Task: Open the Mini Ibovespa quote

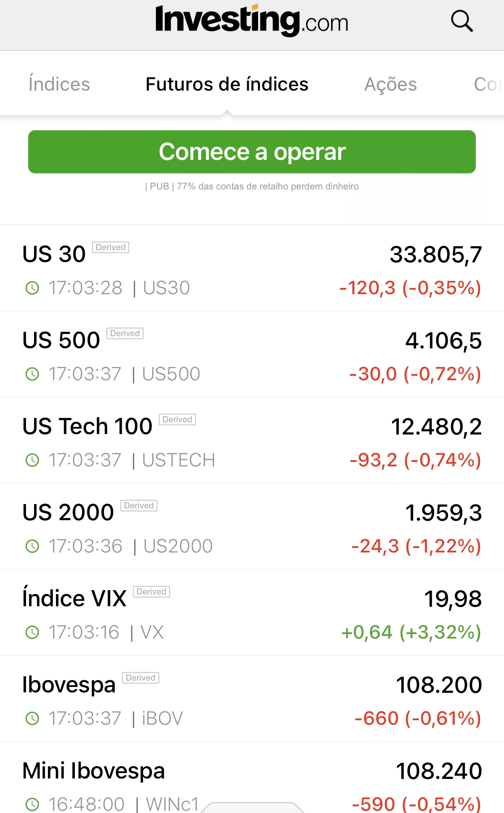Action: [x=94, y=771]
